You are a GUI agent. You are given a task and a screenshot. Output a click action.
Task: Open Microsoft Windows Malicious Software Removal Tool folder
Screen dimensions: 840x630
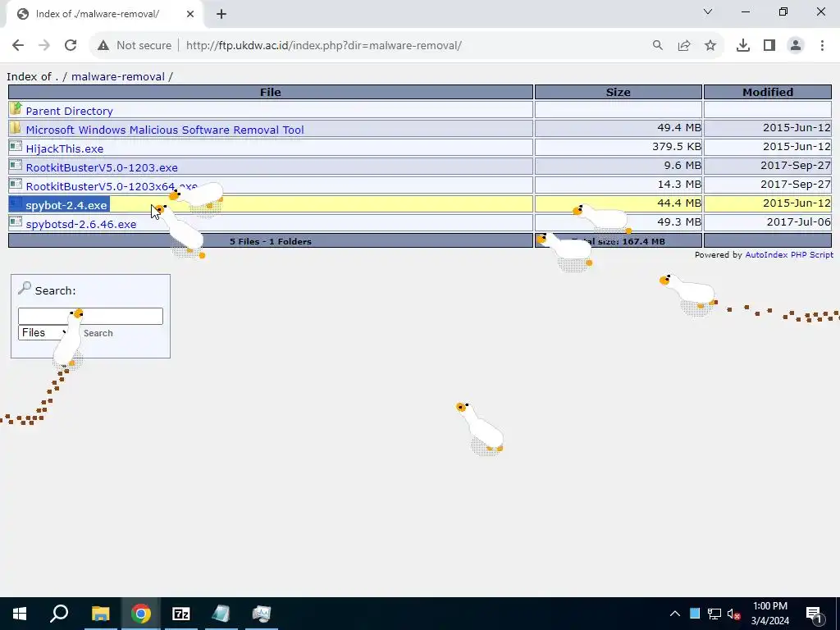pyautogui.click(x=164, y=130)
